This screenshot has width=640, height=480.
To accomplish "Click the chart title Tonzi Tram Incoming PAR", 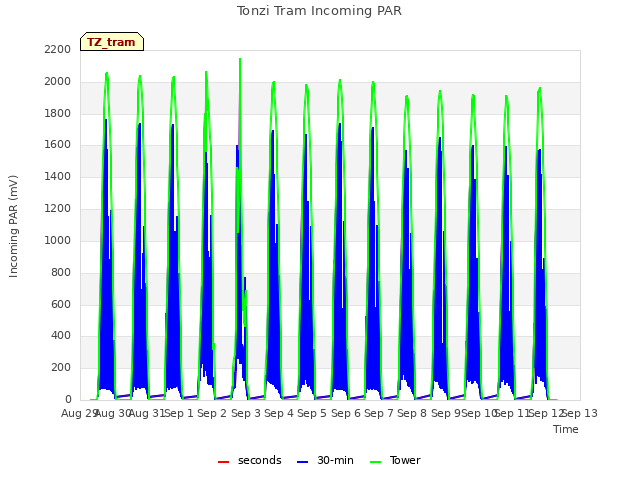I will click(319, 11).
